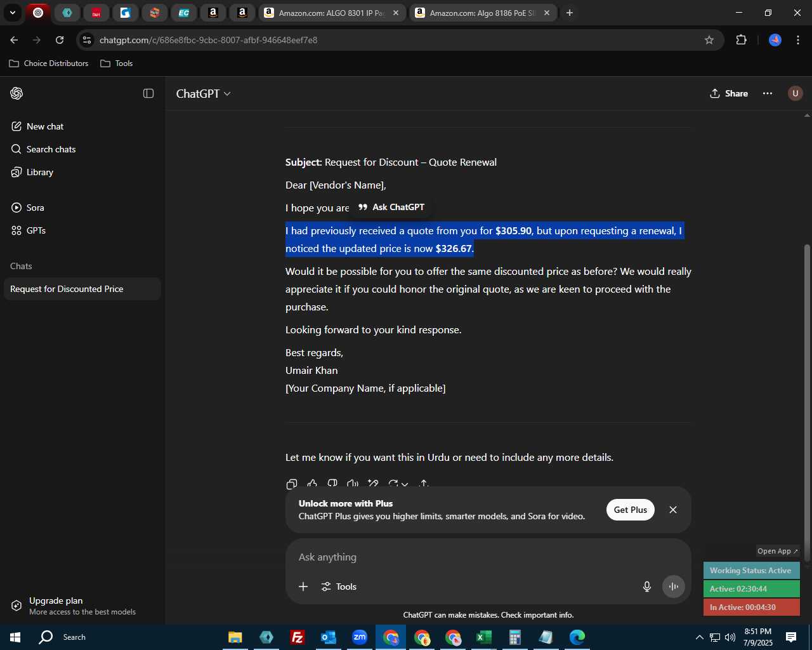Give the response a thumbs down
The image size is (812, 650).
(332, 484)
